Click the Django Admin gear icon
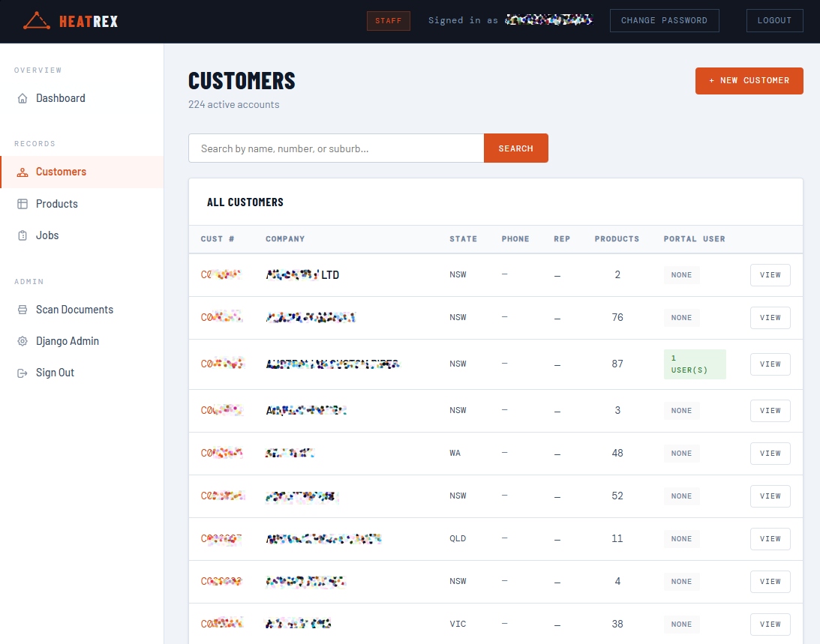Viewport: 820px width, 644px height. click(x=23, y=341)
